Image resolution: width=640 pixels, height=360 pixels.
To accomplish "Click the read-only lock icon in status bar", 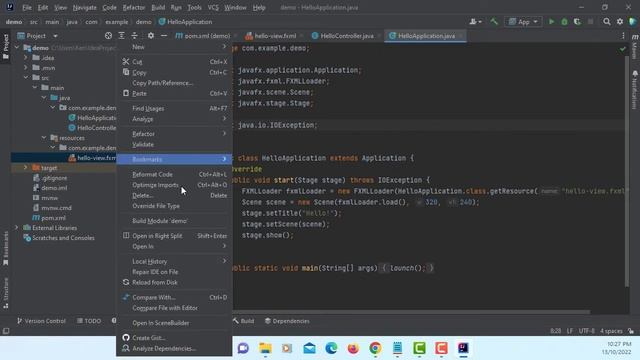I will [631, 331].
